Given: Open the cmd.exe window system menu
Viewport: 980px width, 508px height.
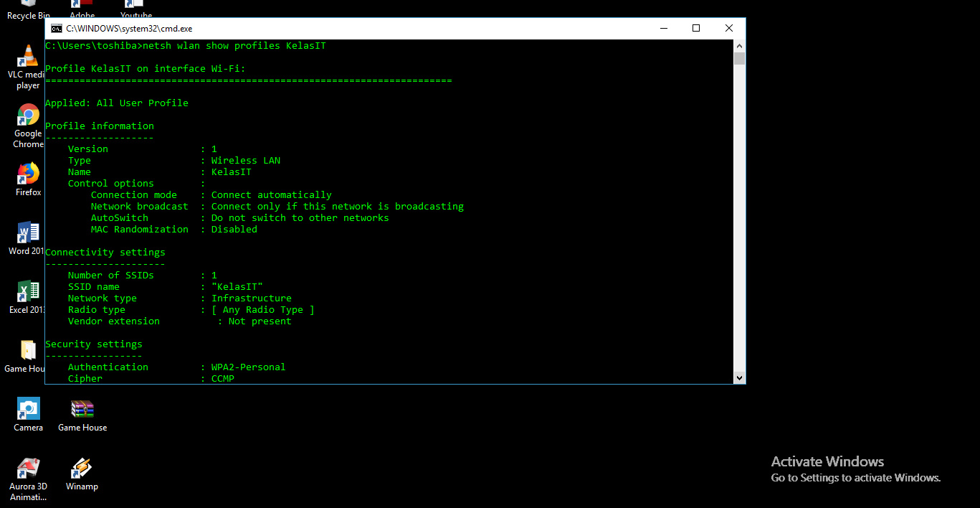Looking at the screenshot, I should click(x=55, y=28).
